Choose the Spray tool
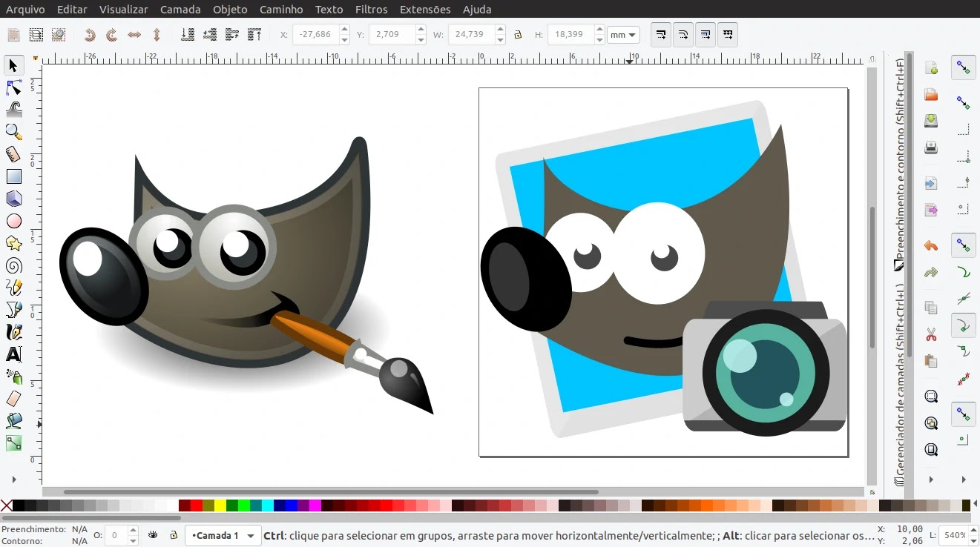The height and width of the screenshot is (547, 980). click(13, 377)
